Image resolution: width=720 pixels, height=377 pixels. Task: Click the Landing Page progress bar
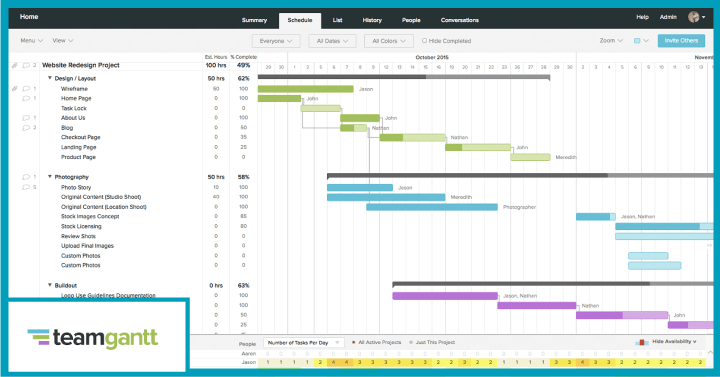coord(478,147)
